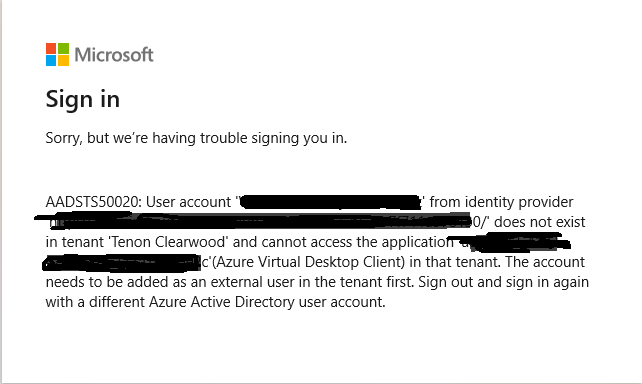
Task: Click the tenant name 'Tenon Clearwood'
Action: tap(167, 242)
